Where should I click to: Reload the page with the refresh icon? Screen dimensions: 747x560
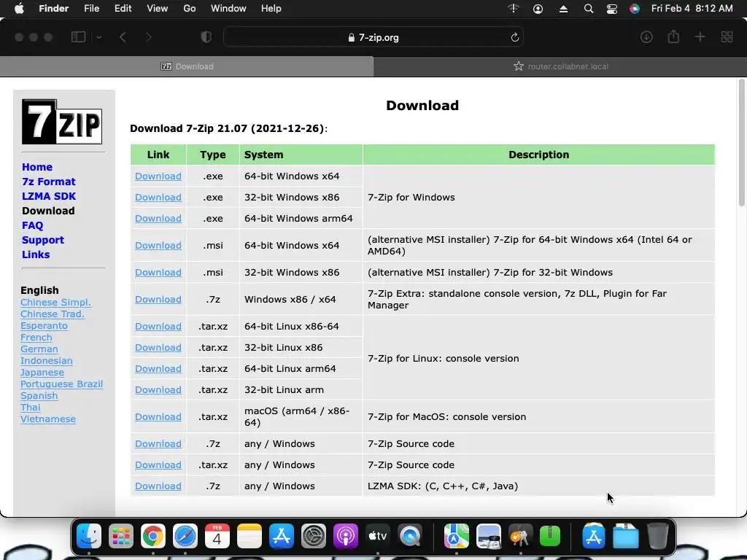click(x=514, y=37)
